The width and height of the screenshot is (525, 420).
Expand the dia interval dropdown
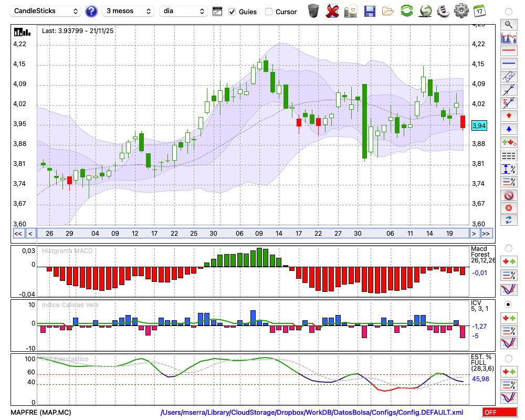coord(183,11)
